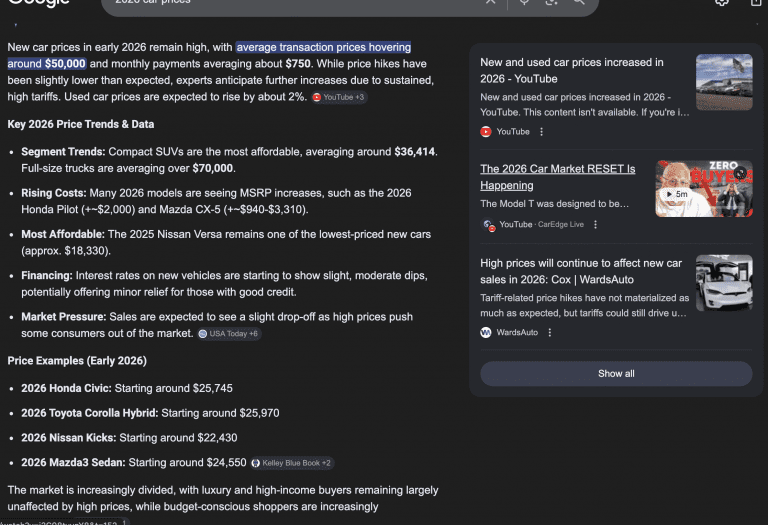Clear the search box with the X icon
Image resolution: width=768 pixels, height=525 pixels.
pyautogui.click(x=491, y=3)
